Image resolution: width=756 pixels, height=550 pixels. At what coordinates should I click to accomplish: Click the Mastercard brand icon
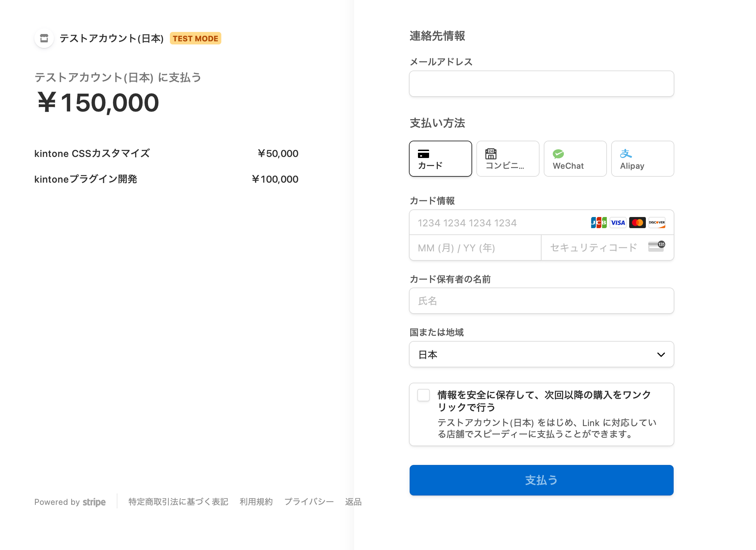tap(638, 222)
